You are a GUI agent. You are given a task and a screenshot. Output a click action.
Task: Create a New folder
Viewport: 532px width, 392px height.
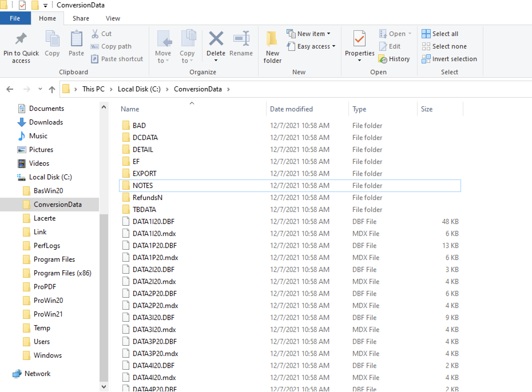[272, 47]
